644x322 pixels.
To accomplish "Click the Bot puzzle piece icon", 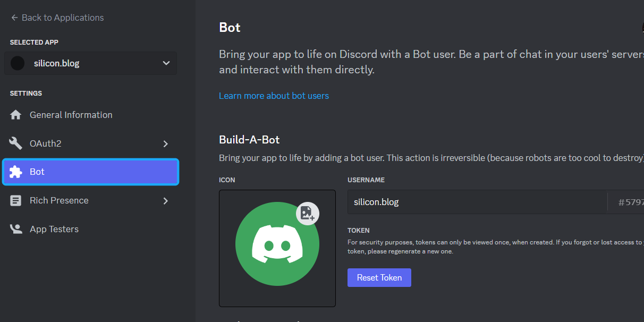I will [16, 172].
